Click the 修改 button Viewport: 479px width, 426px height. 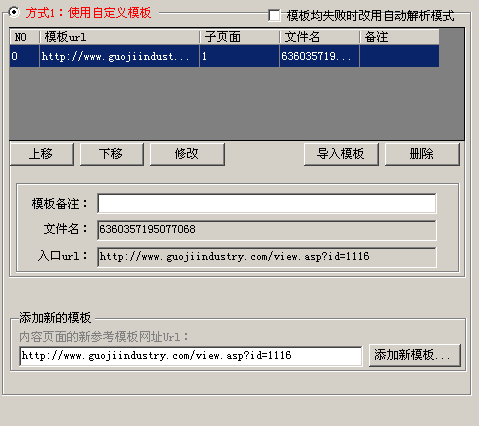tap(187, 154)
